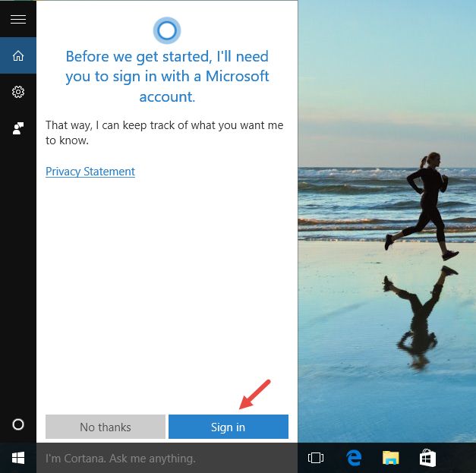Open the Privacy Statement link
The height and width of the screenshot is (473, 476).
[x=90, y=172]
